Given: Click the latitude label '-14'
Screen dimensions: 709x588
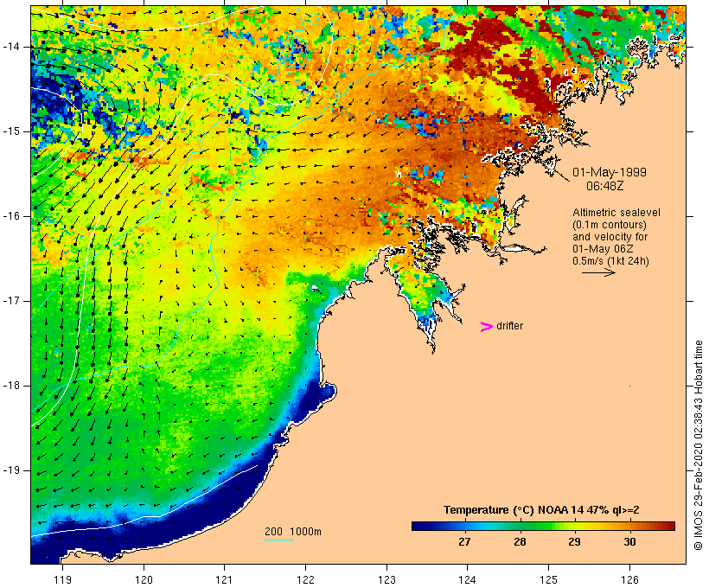Looking at the screenshot, I should point(10,47).
